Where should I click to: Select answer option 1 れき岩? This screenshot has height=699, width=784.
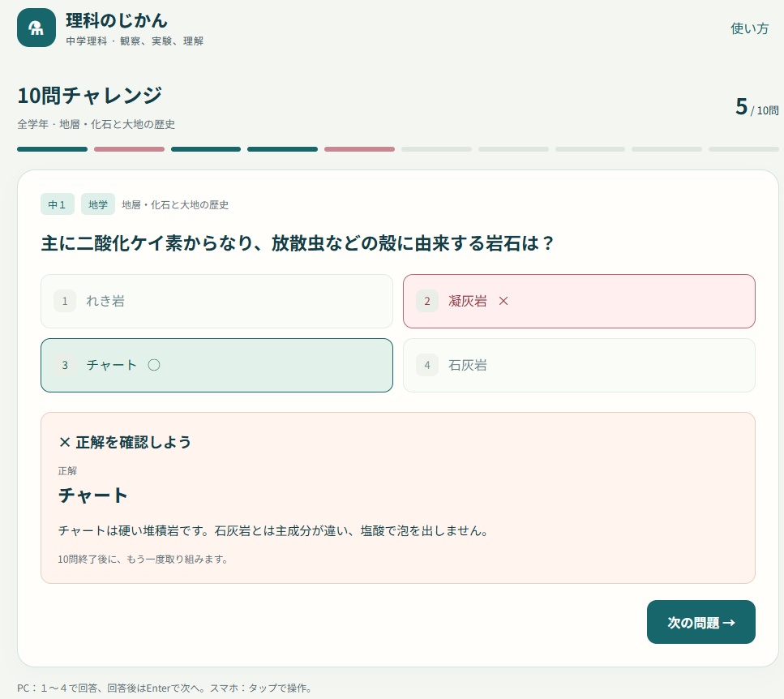pos(216,301)
